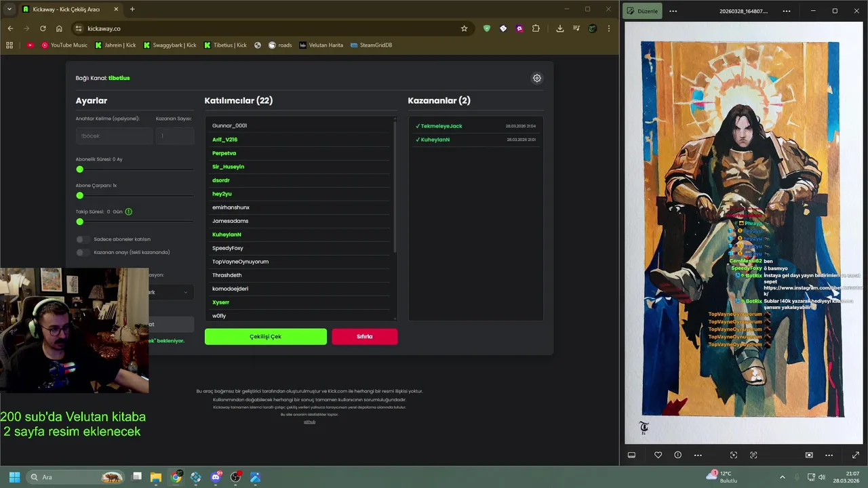Click the red Sıfırla button
This screenshot has width=868, height=488.
(x=365, y=336)
